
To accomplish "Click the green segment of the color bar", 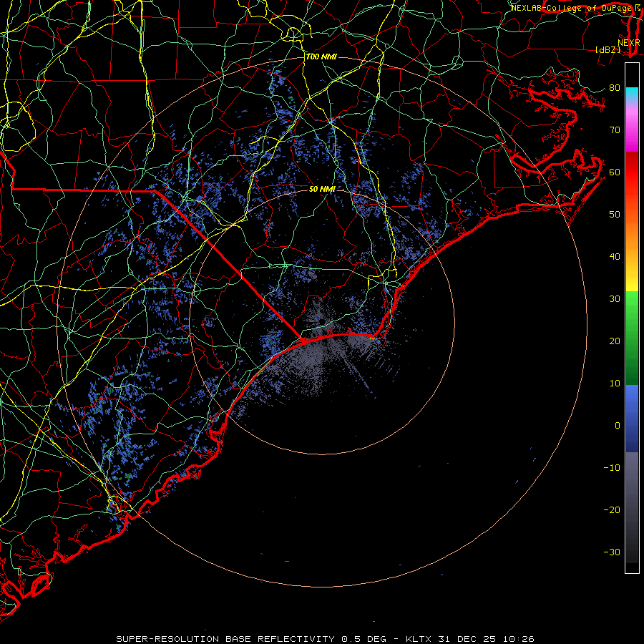I will [x=632, y=338].
